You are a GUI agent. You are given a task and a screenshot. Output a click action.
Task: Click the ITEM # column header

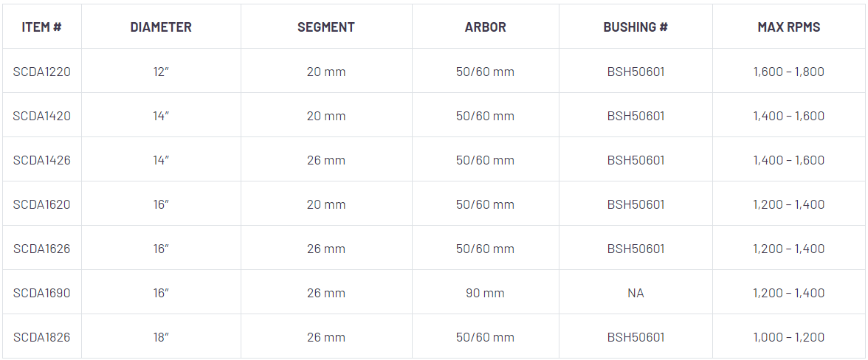pos(41,27)
